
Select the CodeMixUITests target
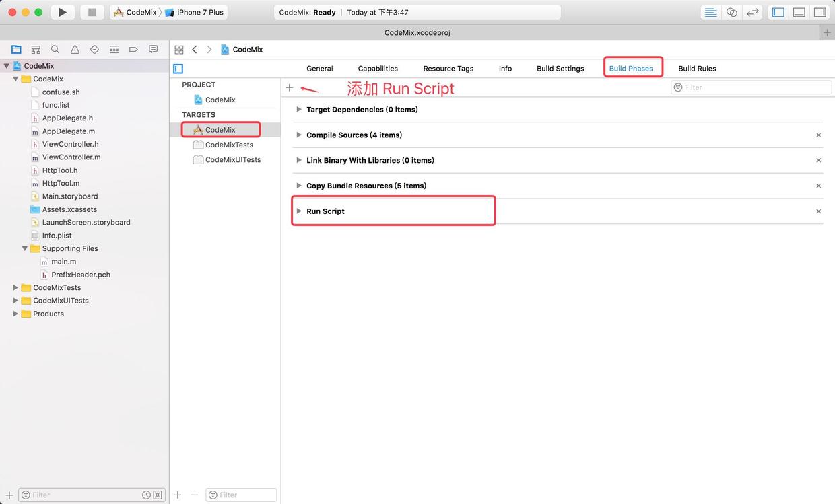[x=227, y=159]
